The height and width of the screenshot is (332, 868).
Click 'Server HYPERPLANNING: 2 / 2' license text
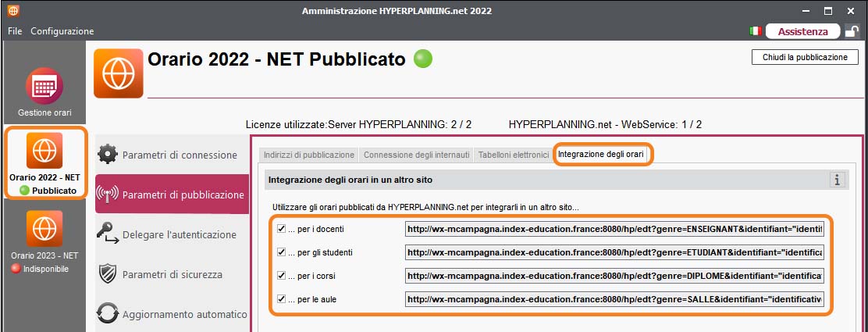click(400, 125)
